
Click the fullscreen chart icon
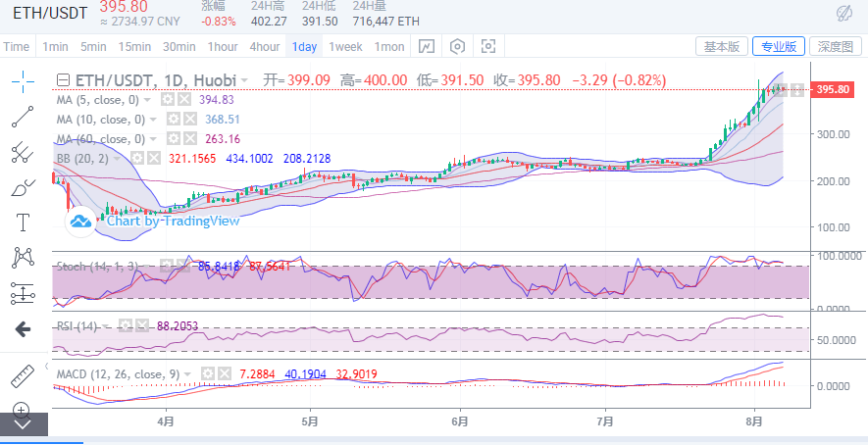tap(488, 46)
